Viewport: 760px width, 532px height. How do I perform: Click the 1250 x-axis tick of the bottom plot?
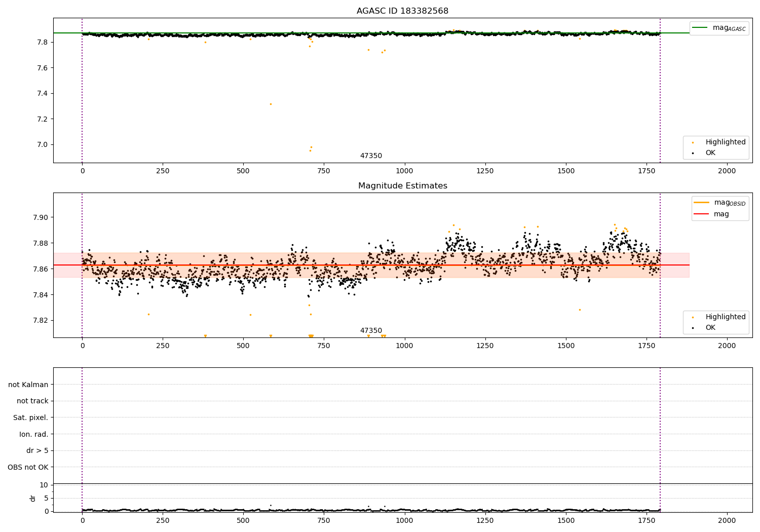pyautogui.click(x=485, y=520)
